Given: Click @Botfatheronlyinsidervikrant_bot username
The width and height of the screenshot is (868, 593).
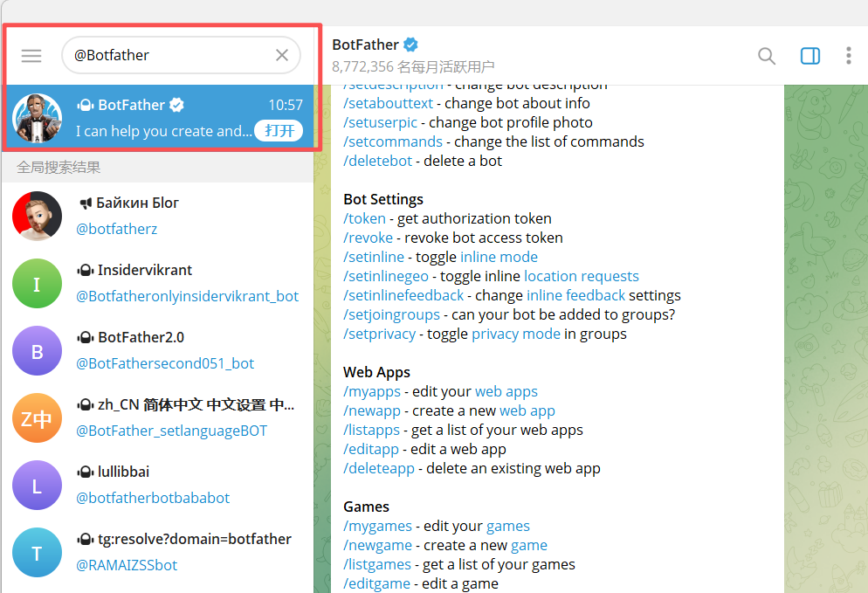Looking at the screenshot, I should tap(187, 296).
